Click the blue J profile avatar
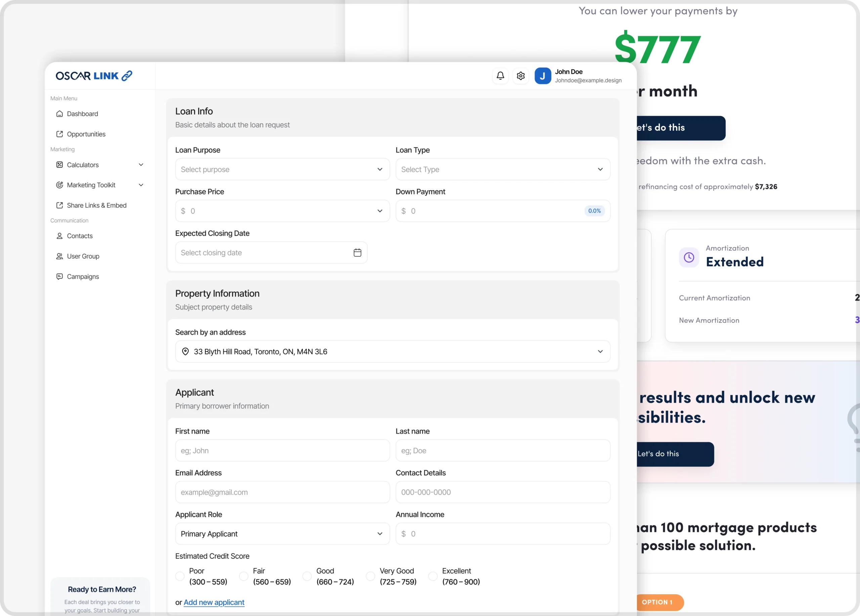This screenshot has height=616, width=860. (x=542, y=76)
